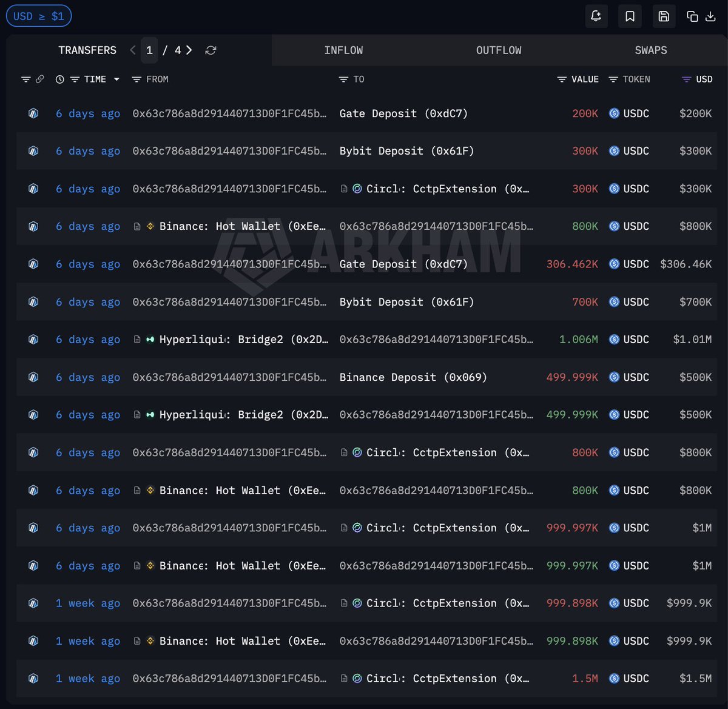The height and width of the screenshot is (709, 728).
Task: Click the 1.5M value cell
Action: 585,679
